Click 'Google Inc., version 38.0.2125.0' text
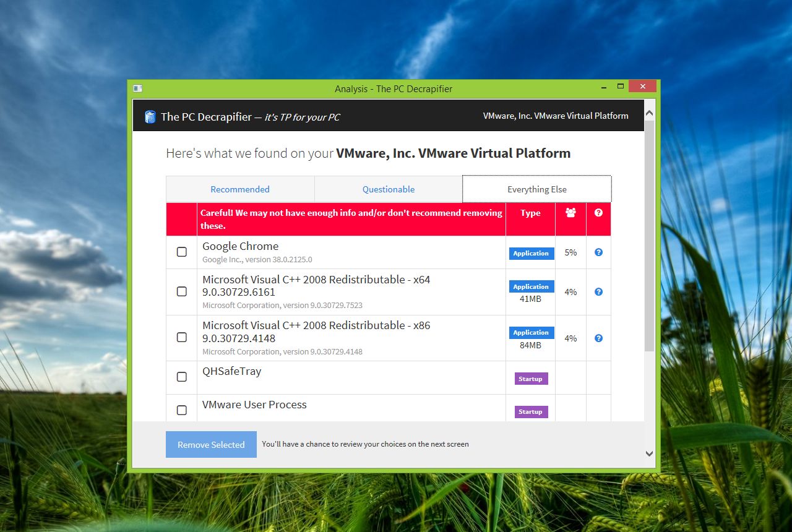 point(257,260)
